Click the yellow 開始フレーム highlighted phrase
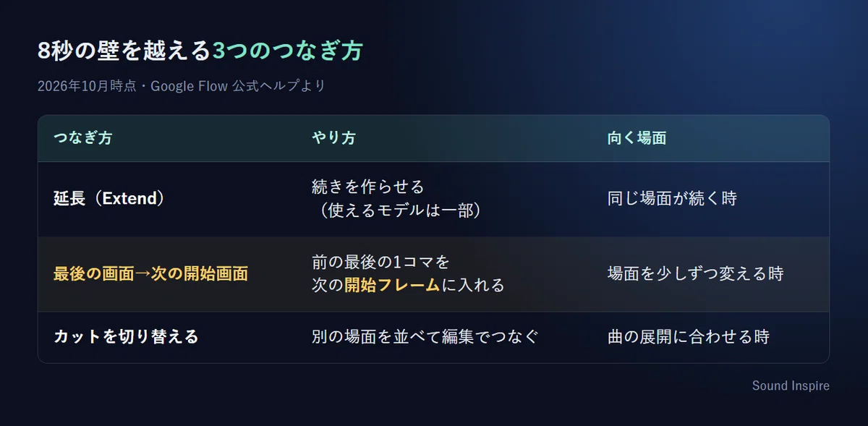Image resolution: width=868 pixels, height=426 pixels. (x=392, y=285)
